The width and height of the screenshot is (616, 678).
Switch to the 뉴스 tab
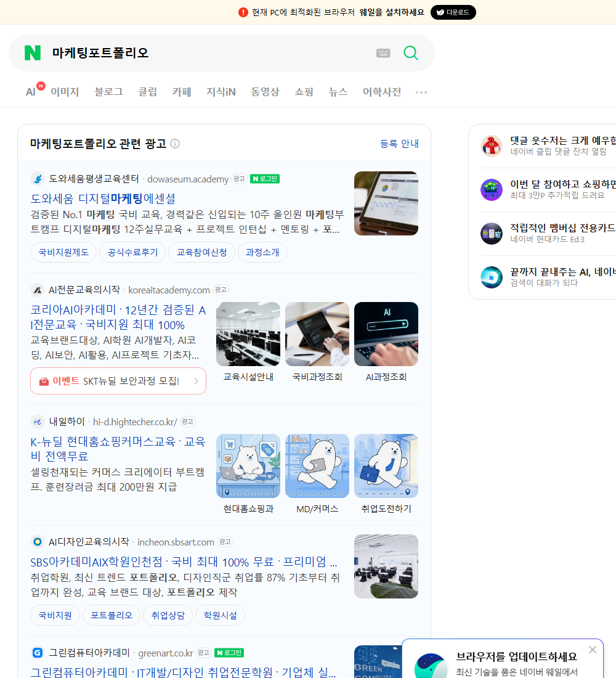(338, 92)
